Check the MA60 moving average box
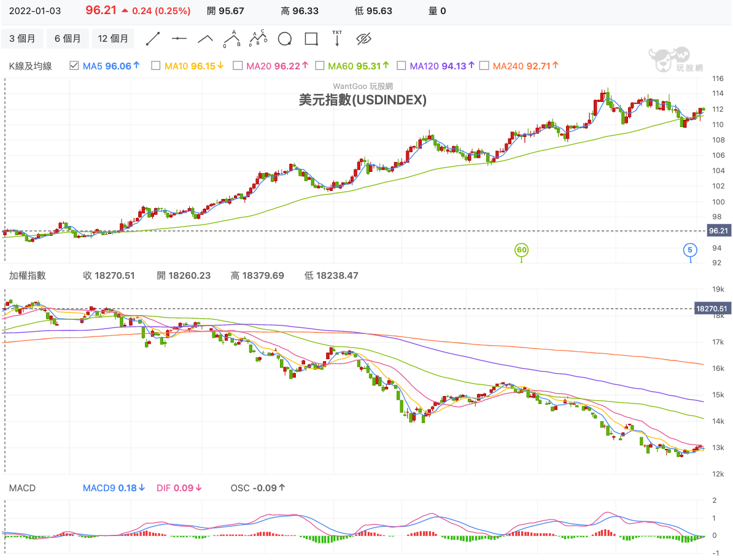The height and width of the screenshot is (560, 733). (319, 66)
